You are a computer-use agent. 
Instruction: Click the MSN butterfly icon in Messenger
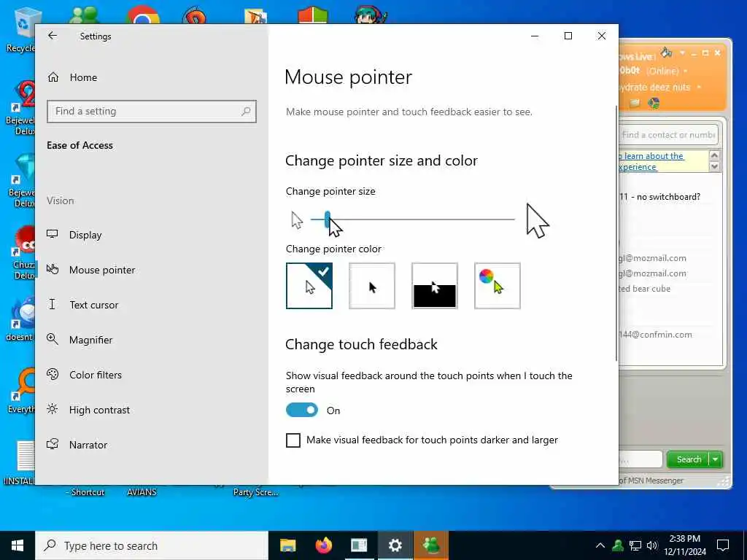[x=654, y=103]
